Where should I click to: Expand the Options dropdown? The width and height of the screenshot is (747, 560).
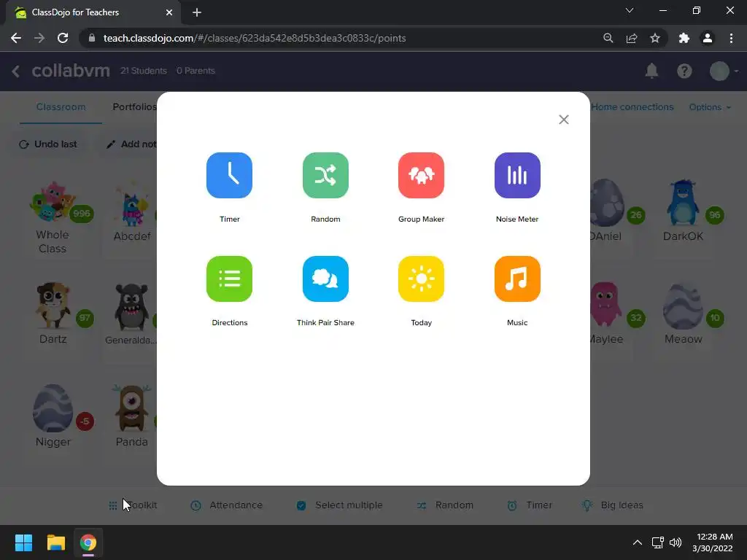[709, 107]
